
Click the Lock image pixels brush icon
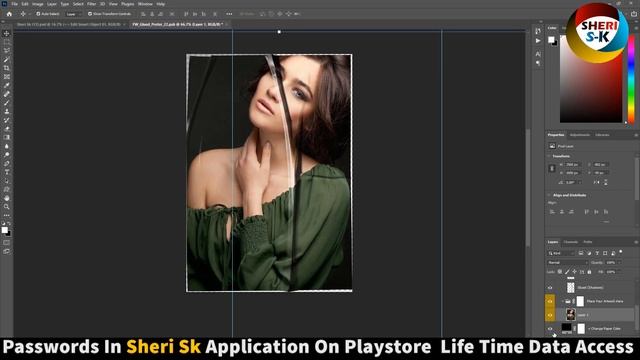click(x=567, y=272)
